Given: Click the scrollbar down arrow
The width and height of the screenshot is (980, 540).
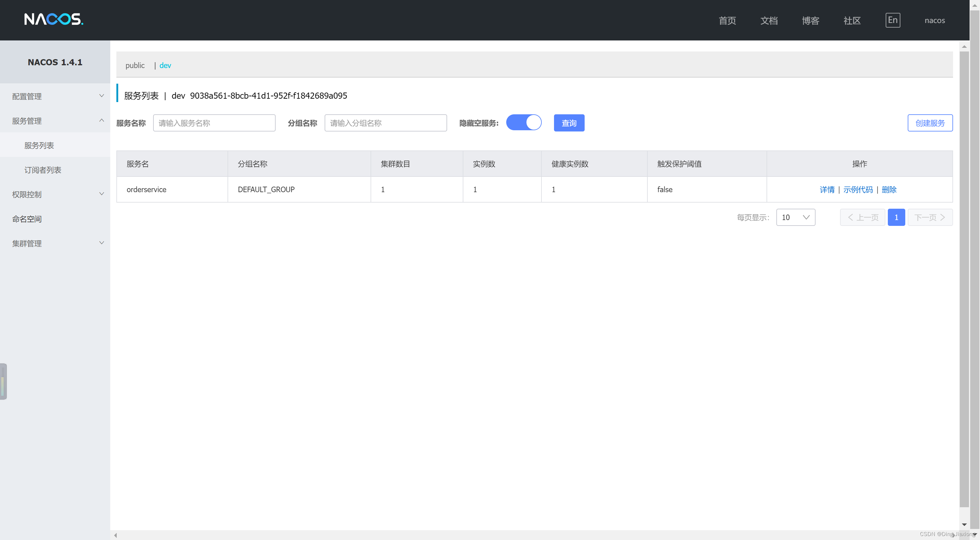Looking at the screenshot, I should click(964, 524).
